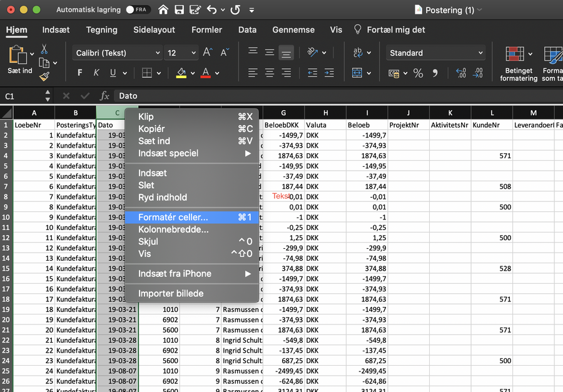Screen dimensions: 563x392
Task: Toggle center horizontal alignment
Action: click(270, 73)
